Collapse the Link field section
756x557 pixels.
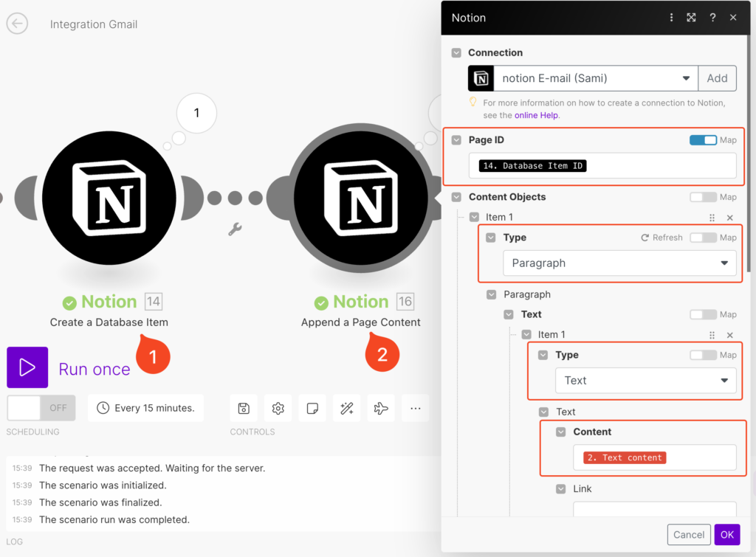click(x=561, y=489)
